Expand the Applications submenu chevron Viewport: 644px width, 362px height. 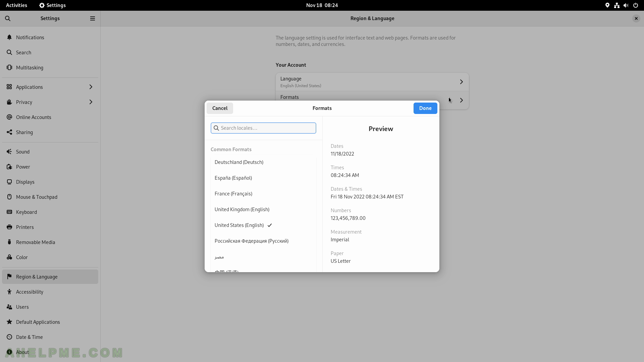pos(91,87)
